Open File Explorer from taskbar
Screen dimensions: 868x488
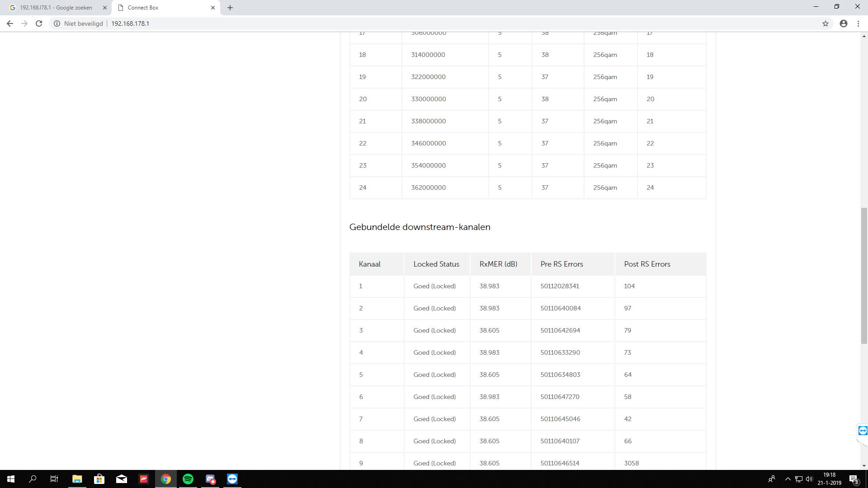pyautogui.click(x=77, y=479)
